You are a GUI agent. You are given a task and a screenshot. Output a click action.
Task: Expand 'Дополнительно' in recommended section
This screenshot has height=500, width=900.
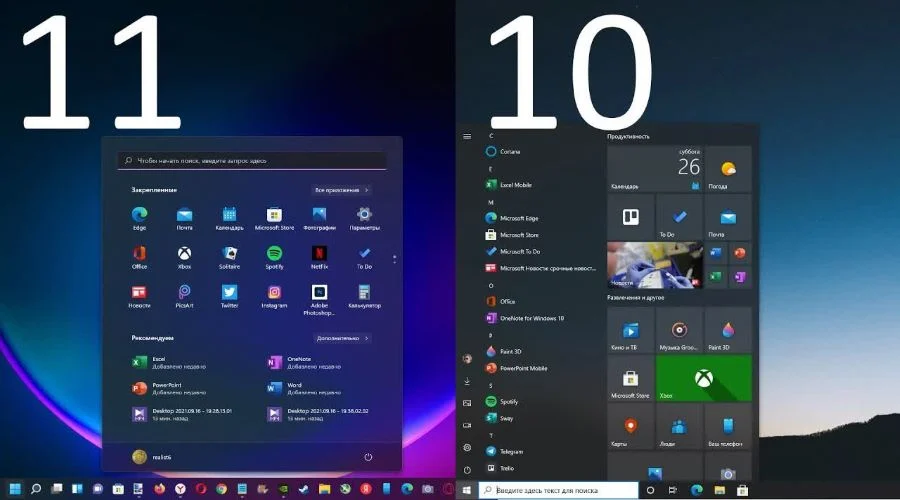(342, 338)
